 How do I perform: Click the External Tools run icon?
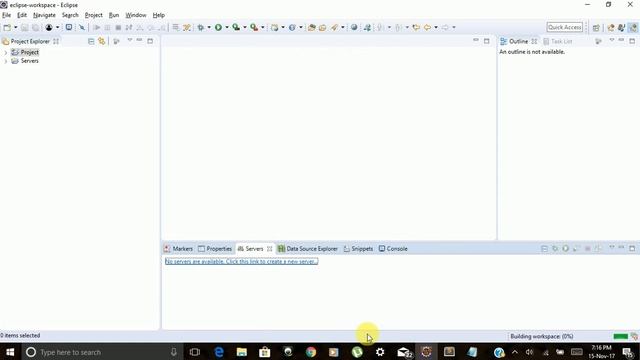pos(254,27)
